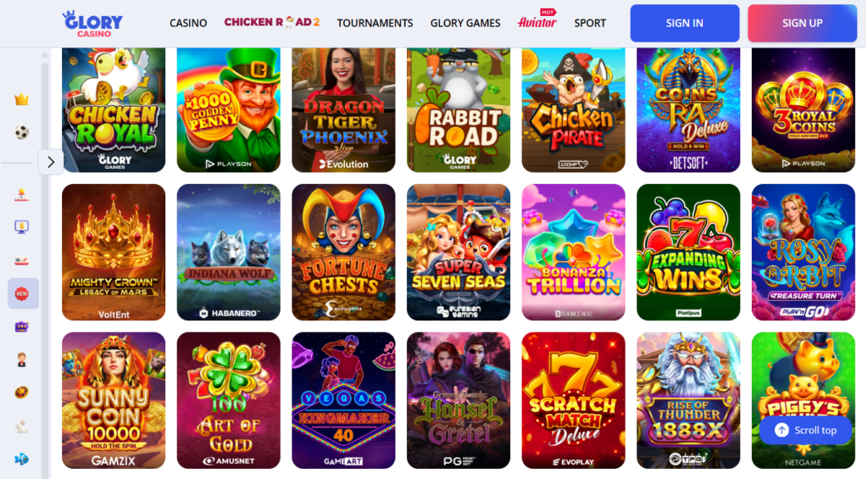Open the Aviator hot game link

[537, 20]
